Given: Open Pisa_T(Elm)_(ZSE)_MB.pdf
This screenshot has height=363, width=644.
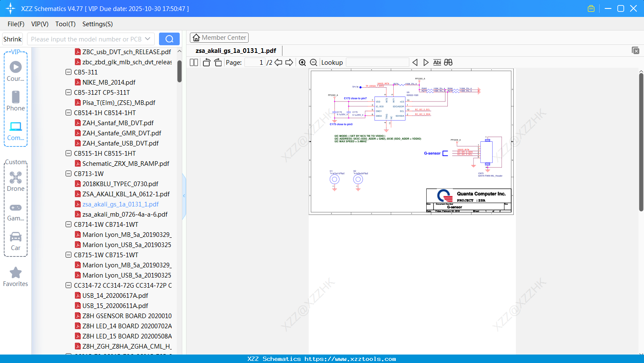Looking at the screenshot, I should (119, 102).
